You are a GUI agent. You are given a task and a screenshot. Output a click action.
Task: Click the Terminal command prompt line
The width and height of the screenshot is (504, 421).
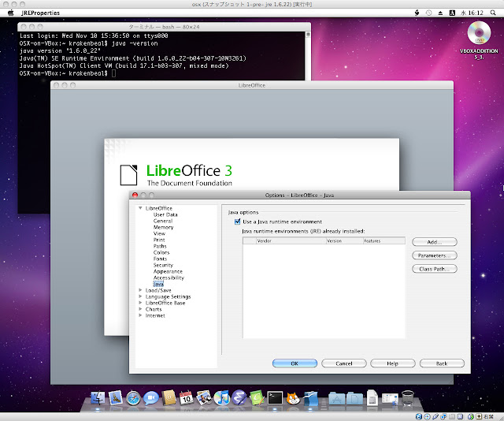(68, 73)
